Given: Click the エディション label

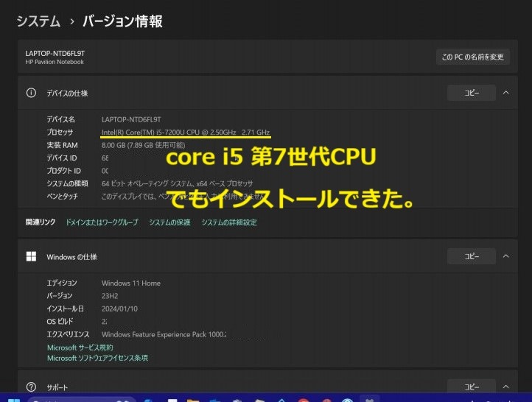Looking at the screenshot, I should (62, 283).
